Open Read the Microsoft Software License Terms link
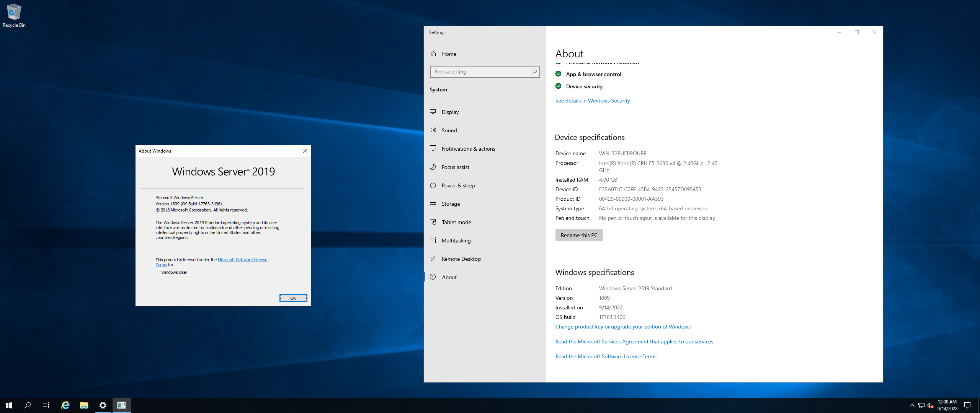 pos(606,356)
